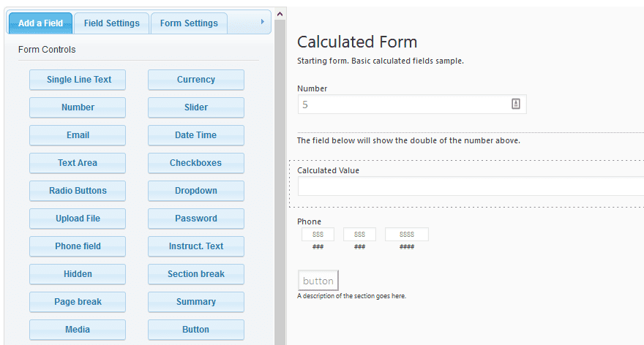Click the Calculated Value input field
644x345 pixels.
pos(471,186)
